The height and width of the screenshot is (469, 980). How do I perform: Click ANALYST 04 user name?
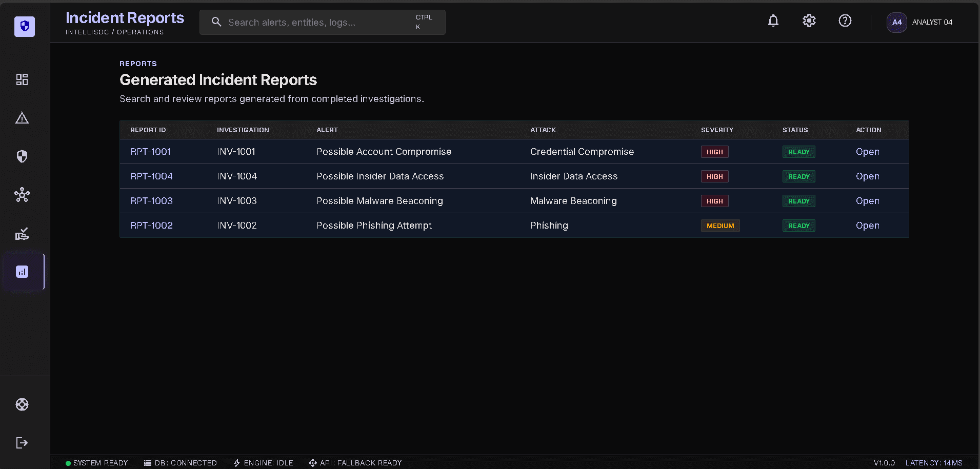tap(932, 22)
